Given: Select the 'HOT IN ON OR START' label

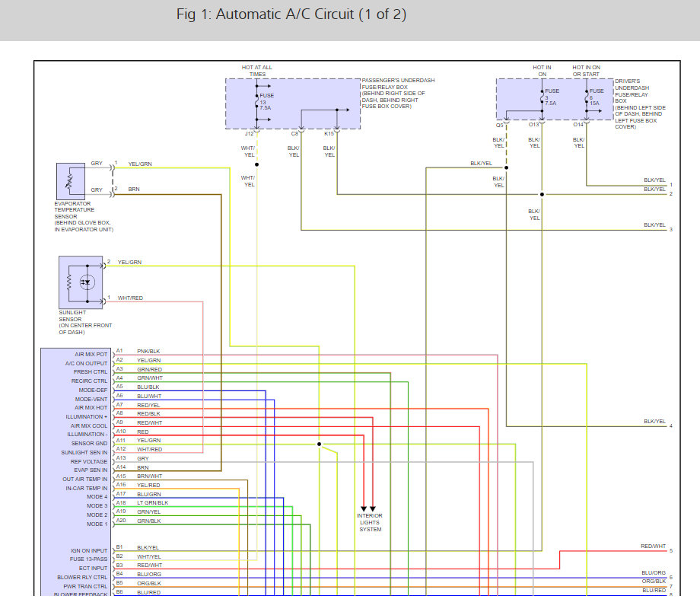Looking at the screenshot, I should [x=586, y=71].
